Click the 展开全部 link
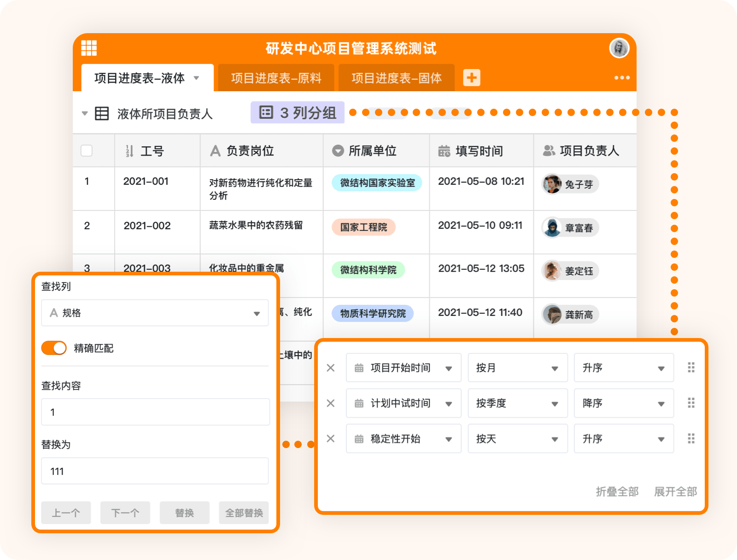 675,492
